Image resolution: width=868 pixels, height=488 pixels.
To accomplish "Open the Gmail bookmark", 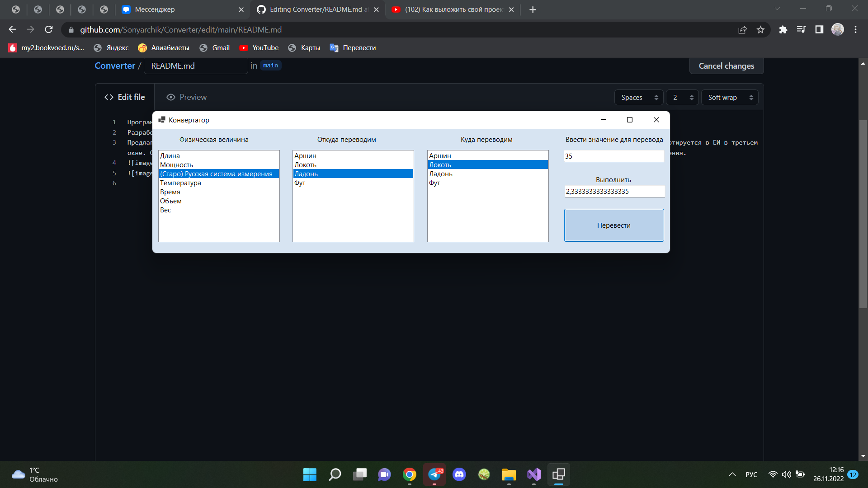I will coord(215,47).
